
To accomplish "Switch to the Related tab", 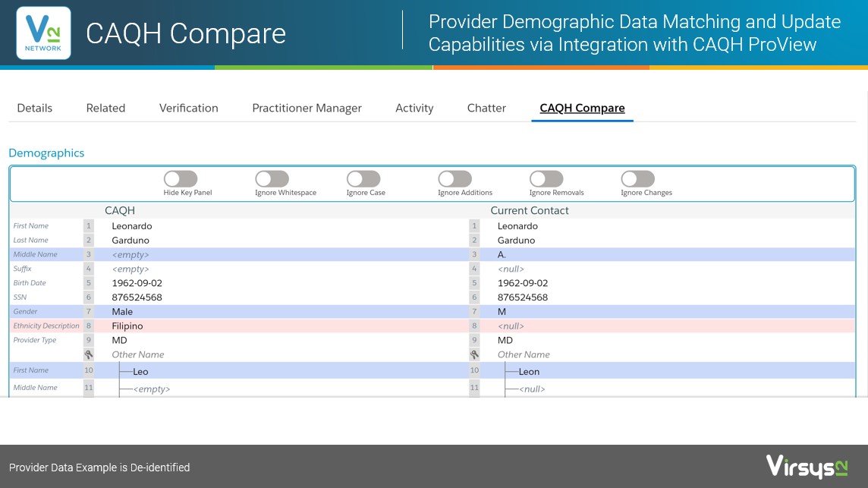I will (105, 108).
